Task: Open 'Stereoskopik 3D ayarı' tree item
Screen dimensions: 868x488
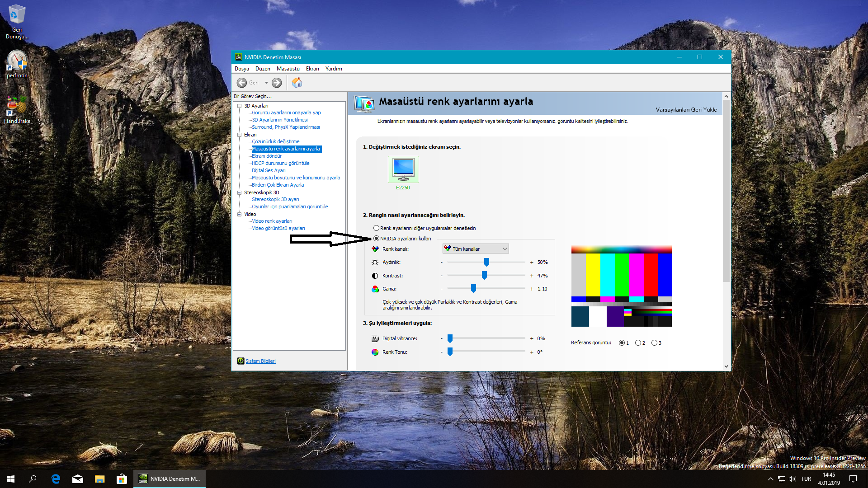Action: click(x=275, y=199)
